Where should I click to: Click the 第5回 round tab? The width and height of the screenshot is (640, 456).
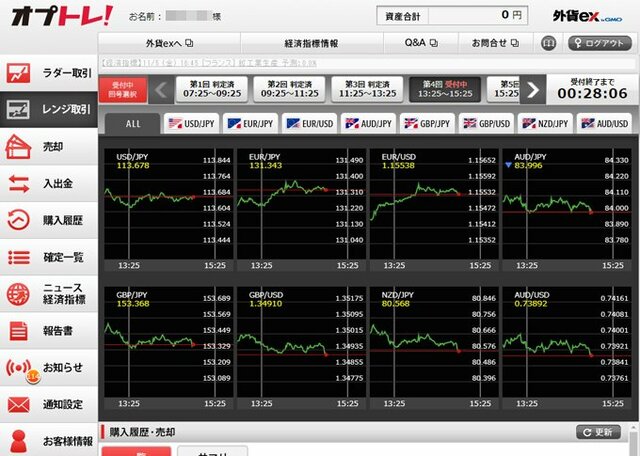tap(504, 89)
